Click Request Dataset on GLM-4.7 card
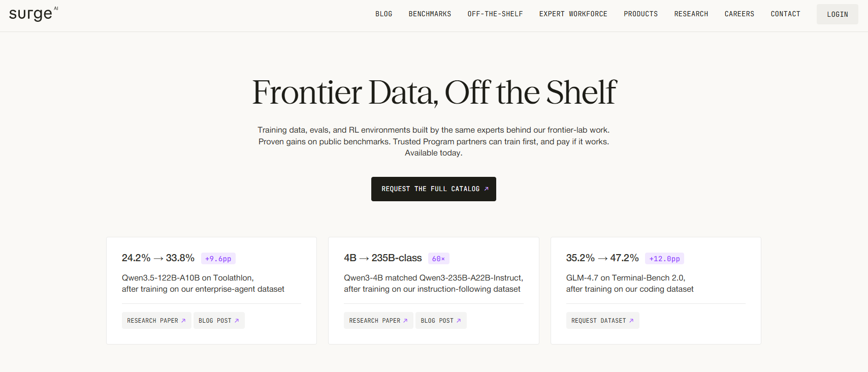The height and width of the screenshot is (372, 868). coord(602,321)
